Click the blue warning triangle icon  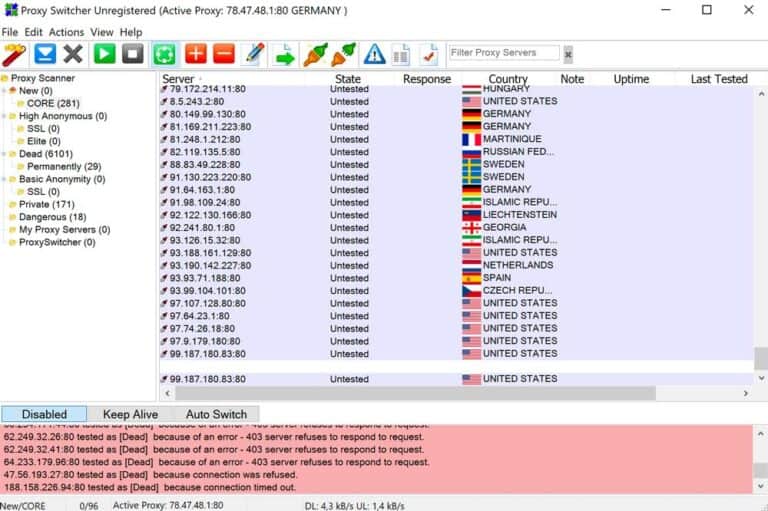coord(375,54)
